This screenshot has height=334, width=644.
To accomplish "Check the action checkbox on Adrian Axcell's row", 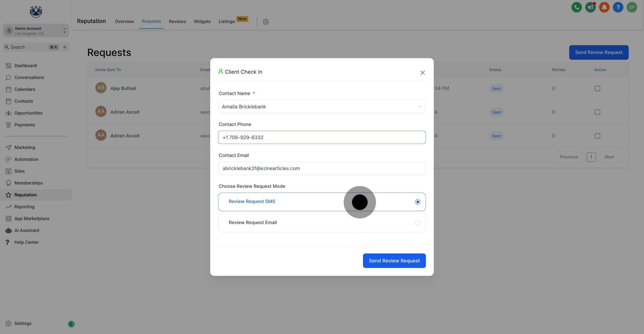I will tap(598, 112).
